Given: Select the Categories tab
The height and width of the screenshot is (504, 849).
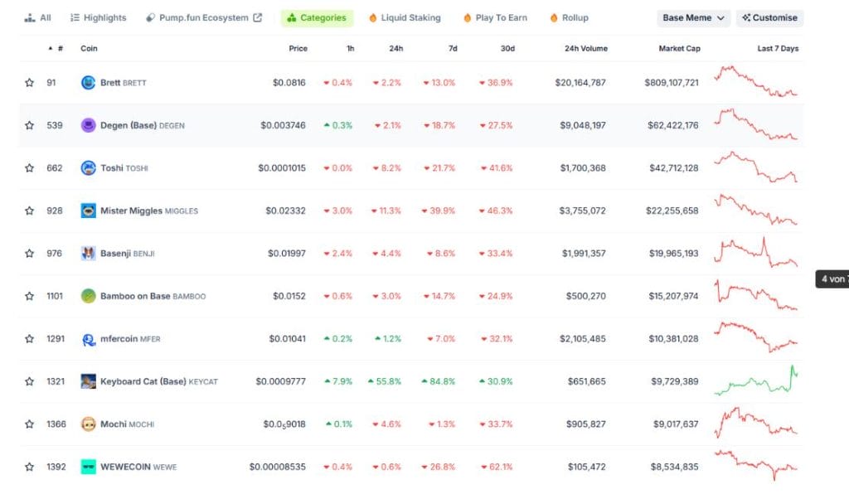Looking at the screenshot, I should pos(317,18).
